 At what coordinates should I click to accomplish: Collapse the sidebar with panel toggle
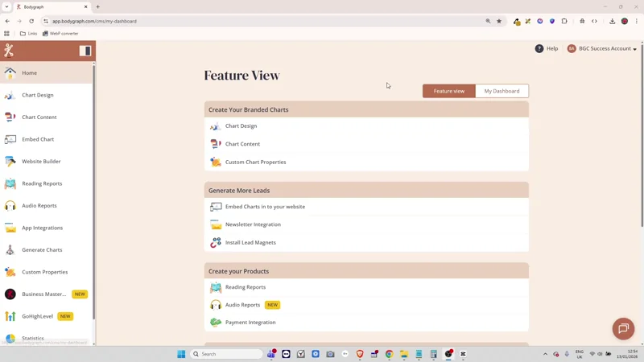85,51
